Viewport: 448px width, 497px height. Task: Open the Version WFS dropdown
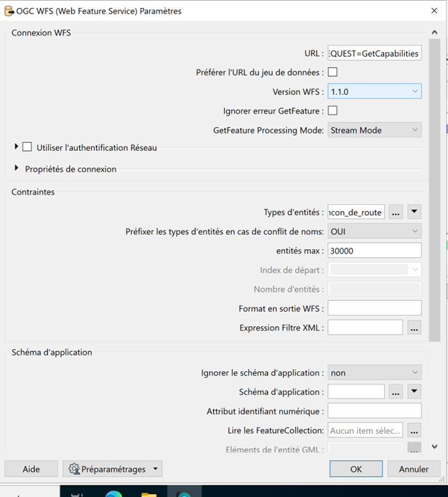tap(375, 92)
